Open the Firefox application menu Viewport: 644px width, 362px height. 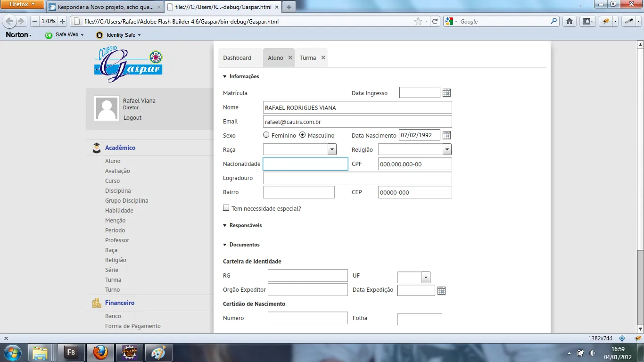[x=23, y=4]
